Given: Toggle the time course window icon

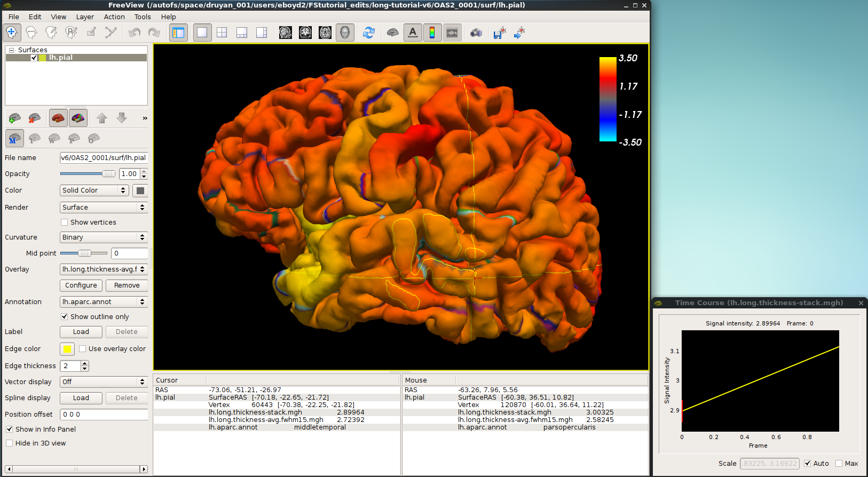Looking at the screenshot, I should pos(452,33).
